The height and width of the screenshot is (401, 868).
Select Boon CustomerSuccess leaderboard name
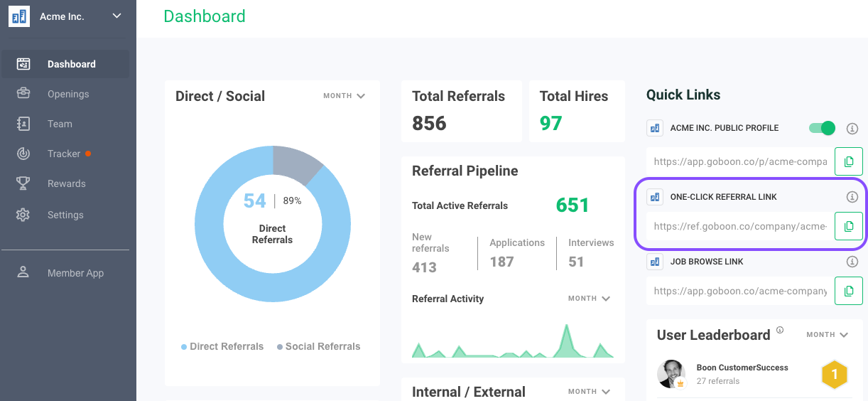coord(742,368)
